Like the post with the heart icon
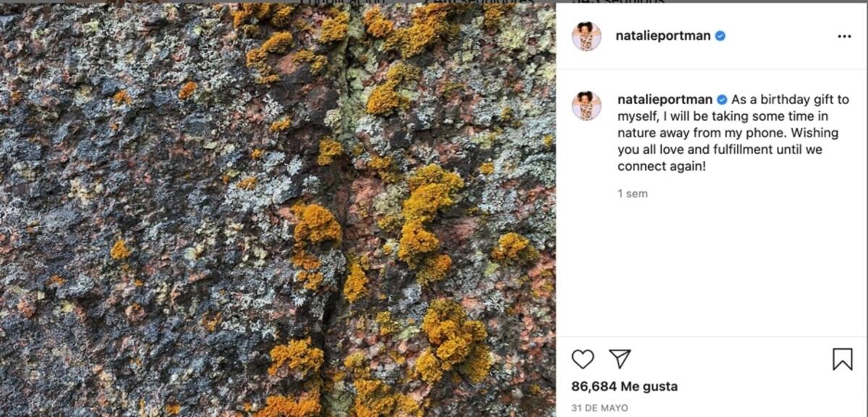The image size is (868, 417). (582, 359)
